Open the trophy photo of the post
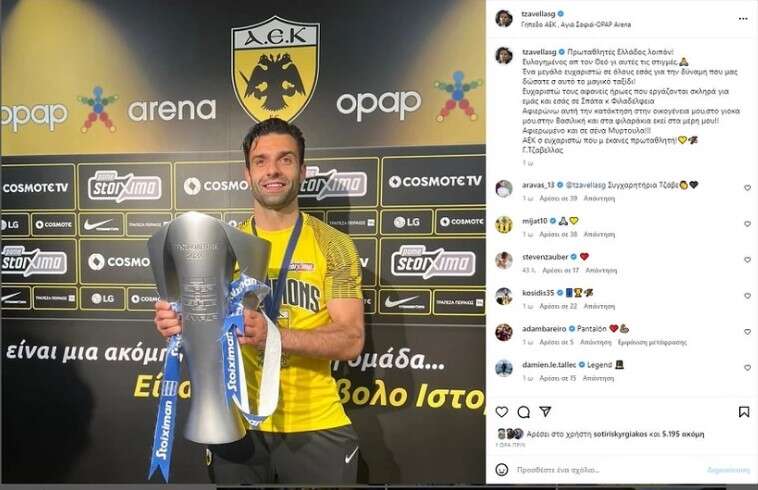758x490 pixels. [x=243, y=242]
